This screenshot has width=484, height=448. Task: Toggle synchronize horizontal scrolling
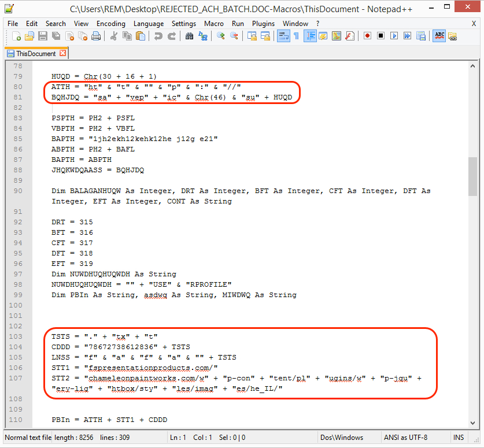(x=265, y=36)
